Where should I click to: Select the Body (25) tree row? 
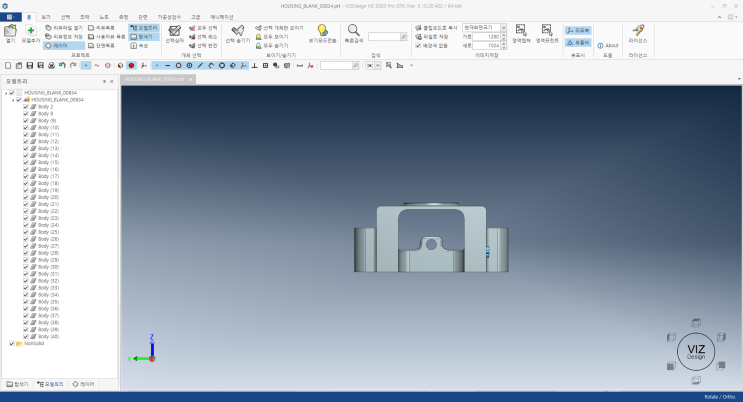pos(48,232)
